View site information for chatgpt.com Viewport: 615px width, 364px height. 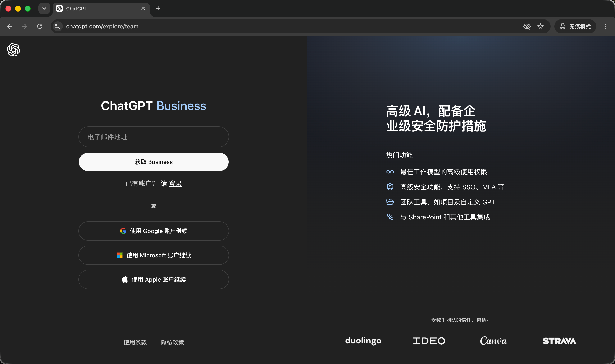pos(58,27)
